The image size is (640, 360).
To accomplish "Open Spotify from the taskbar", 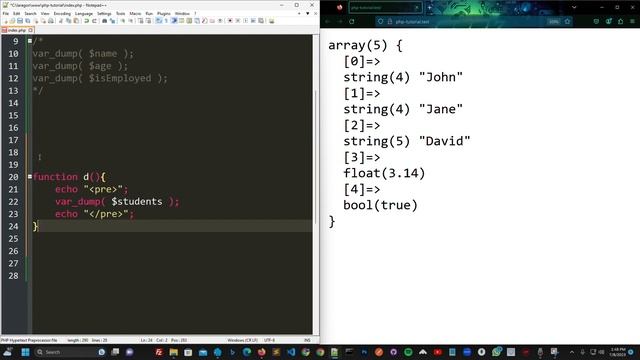I will 408,352.
